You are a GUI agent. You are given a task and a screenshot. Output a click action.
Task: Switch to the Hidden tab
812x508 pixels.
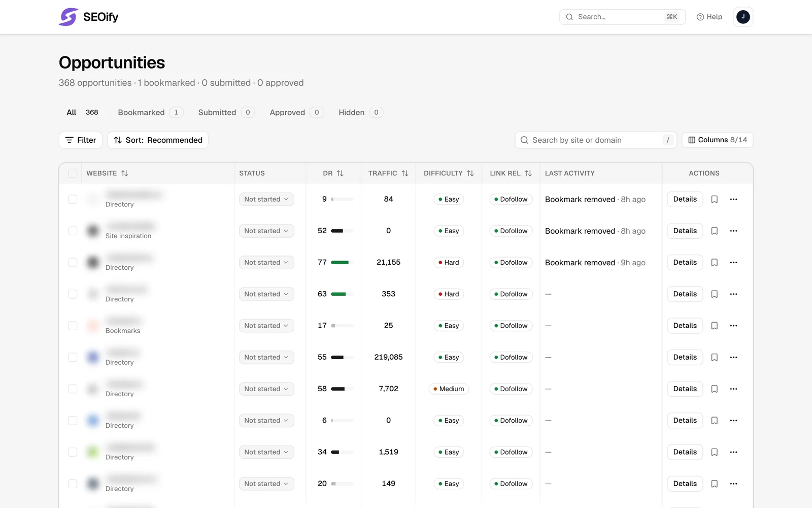click(x=360, y=112)
